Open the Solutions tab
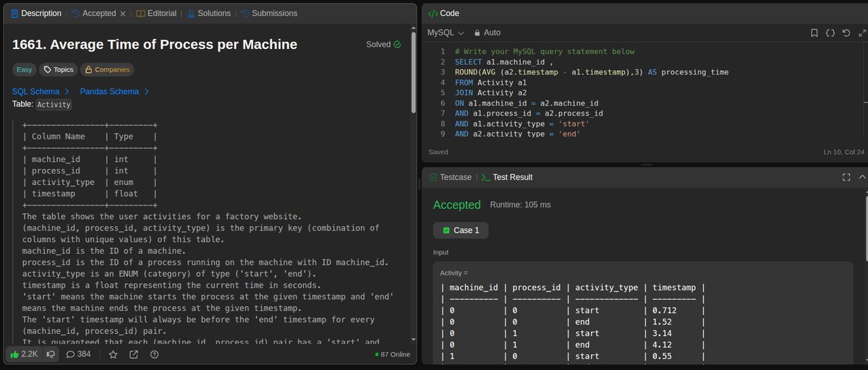 (208, 13)
